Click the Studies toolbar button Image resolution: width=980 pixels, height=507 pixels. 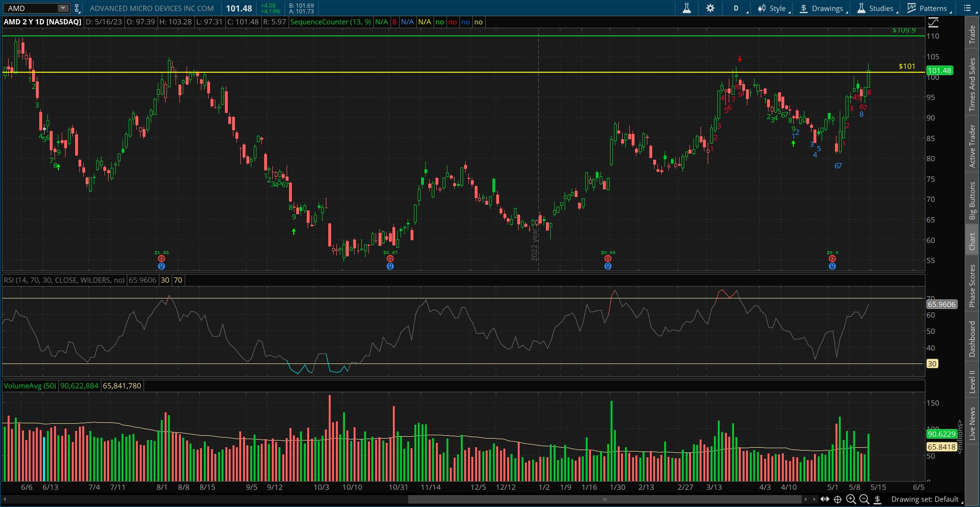pyautogui.click(x=875, y=8)
